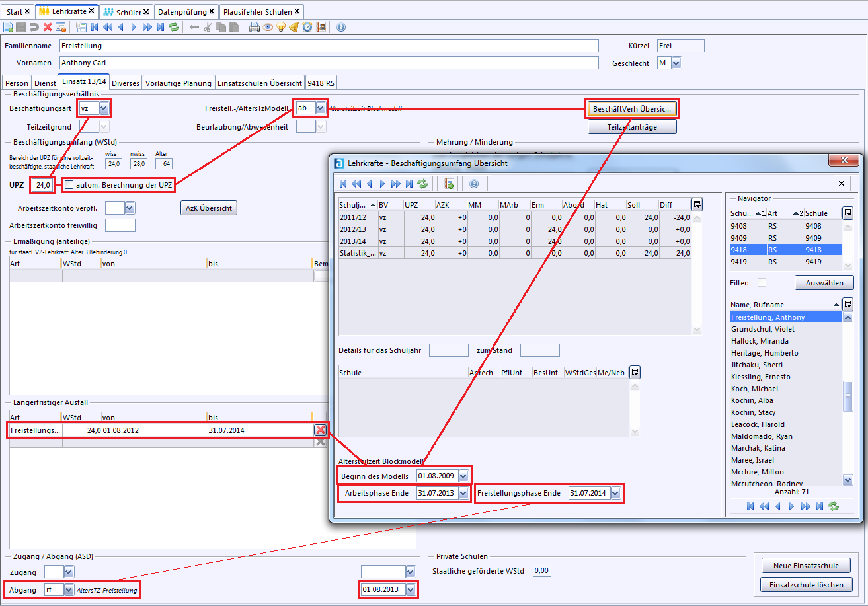Click the eye preview icon
Viewport: 868px width, 606px height.
268,27
